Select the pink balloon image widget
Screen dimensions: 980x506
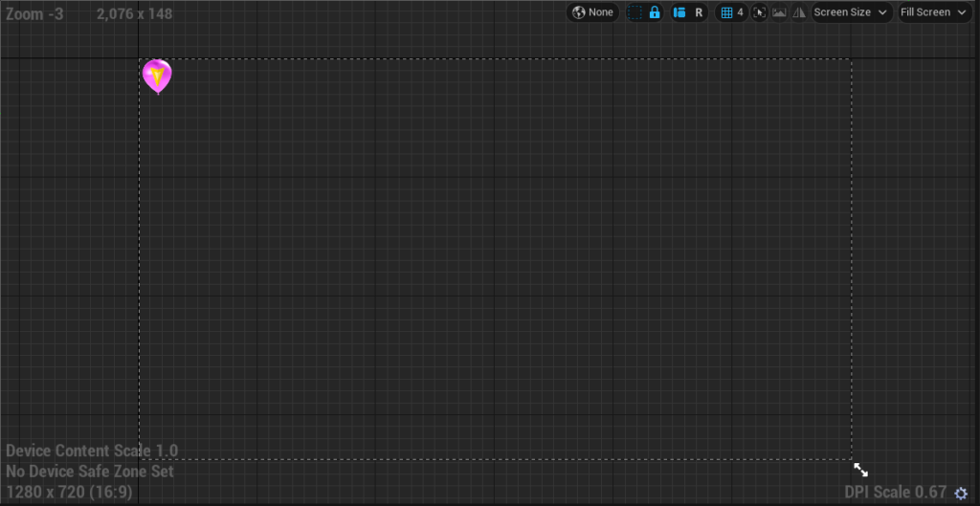tap(157, 76)
